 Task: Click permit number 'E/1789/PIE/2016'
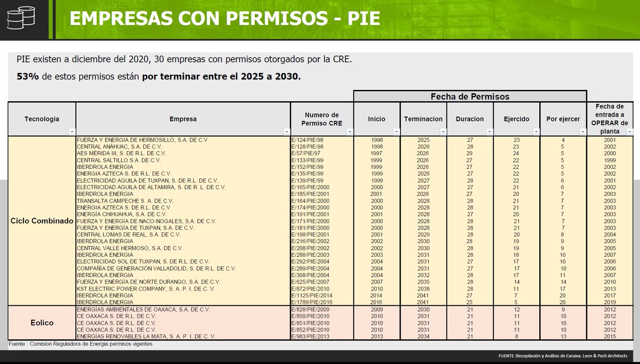(x=312, y=302)
